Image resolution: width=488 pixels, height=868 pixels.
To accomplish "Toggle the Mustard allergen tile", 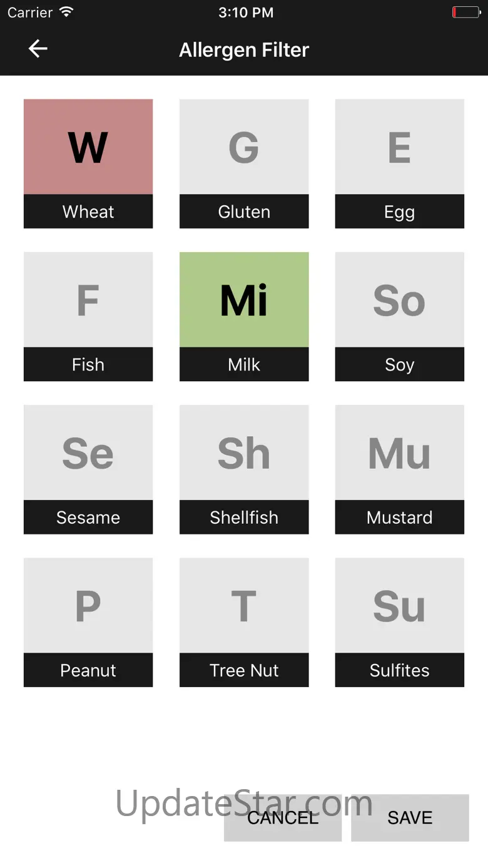I will pos(399,452).
